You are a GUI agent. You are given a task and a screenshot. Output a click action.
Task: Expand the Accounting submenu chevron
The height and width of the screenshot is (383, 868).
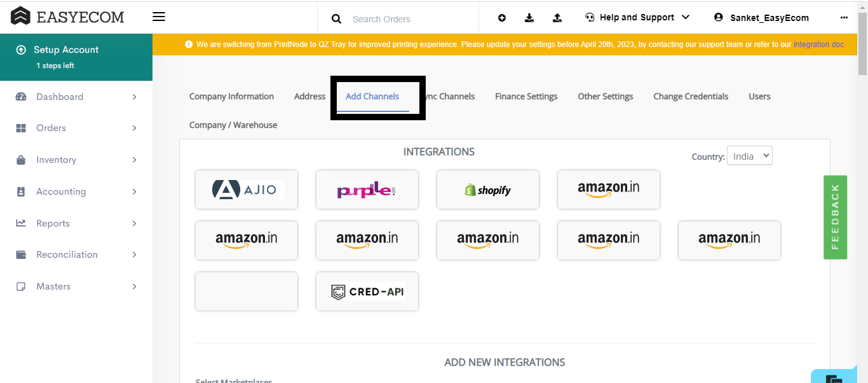[x=134, y=191]
